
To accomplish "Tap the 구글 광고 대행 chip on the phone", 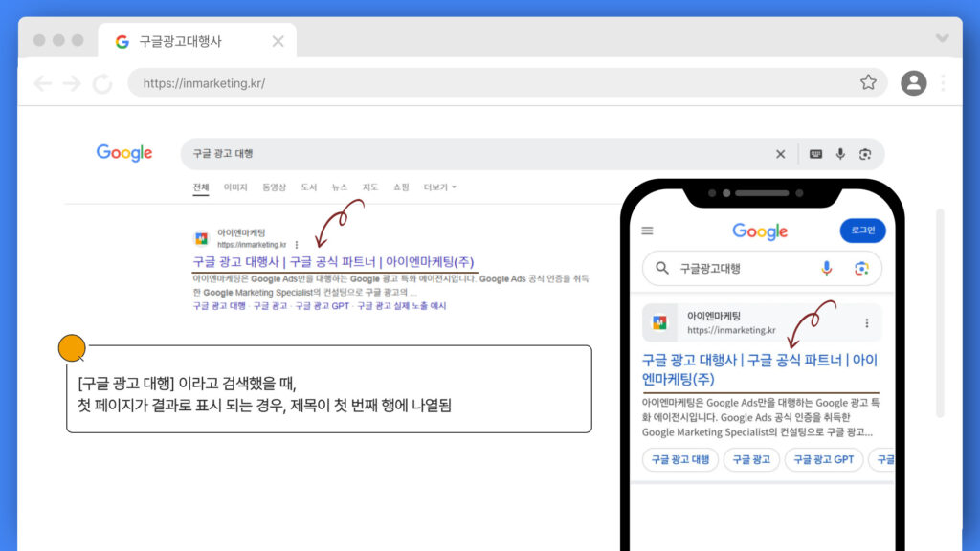I will [x=680, y=460].
